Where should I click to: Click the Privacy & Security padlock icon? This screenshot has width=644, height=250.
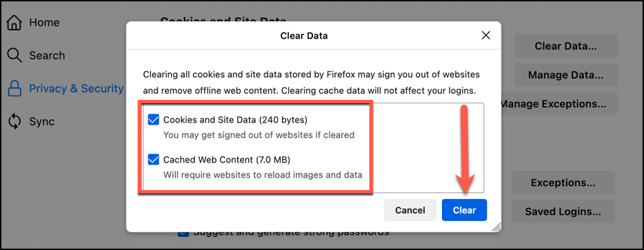click(14, 89)
